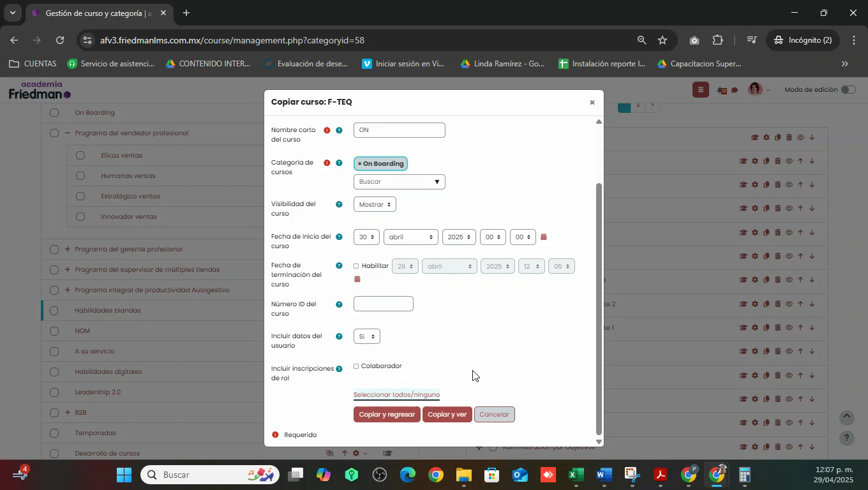Open the Mostrar visibility dropdown
This screenshot has height=490, width=868.
(375, 204)
